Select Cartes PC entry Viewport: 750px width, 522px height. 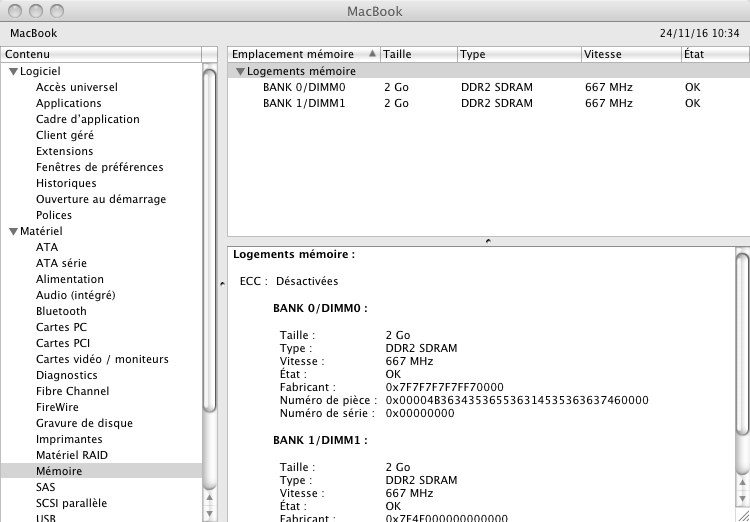pos(61,327)
